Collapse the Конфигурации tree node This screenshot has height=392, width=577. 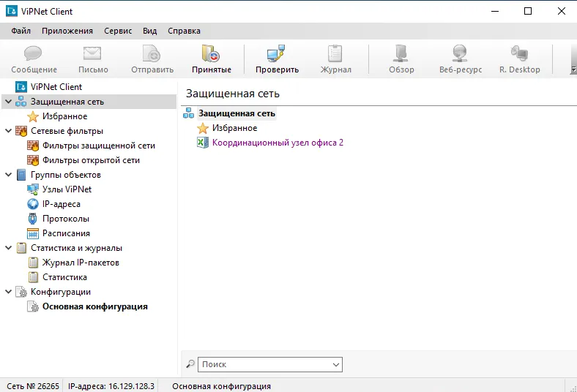pos(9,292)
